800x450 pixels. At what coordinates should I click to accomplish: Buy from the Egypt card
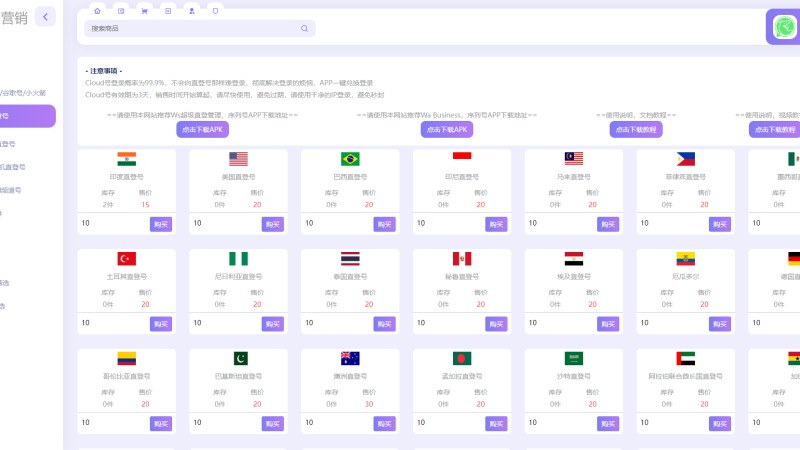pos(608,324)
